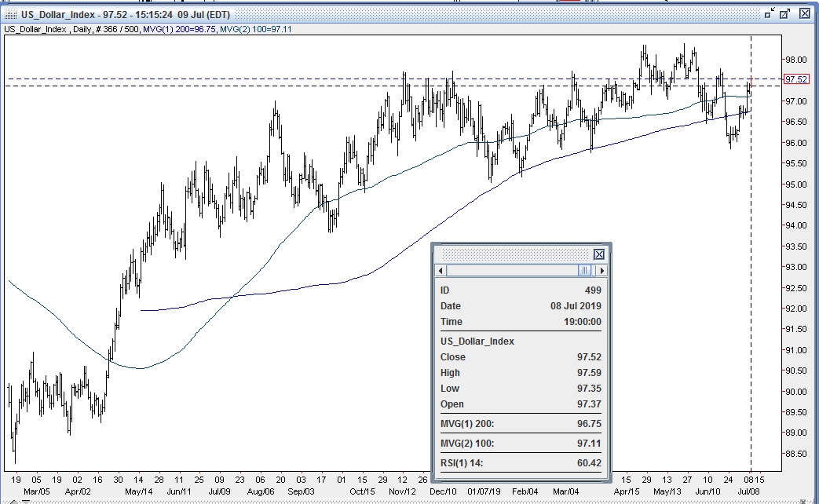Viewport: 819px width, 504px height.
Task: Click the ID value 499 in the data window
Action: coord(593,290)
